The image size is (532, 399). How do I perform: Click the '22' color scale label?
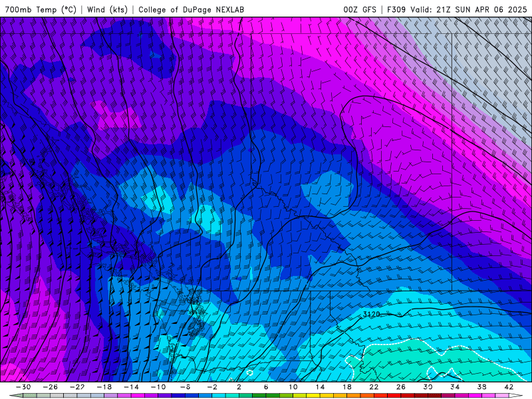click(x=374, y=387)
